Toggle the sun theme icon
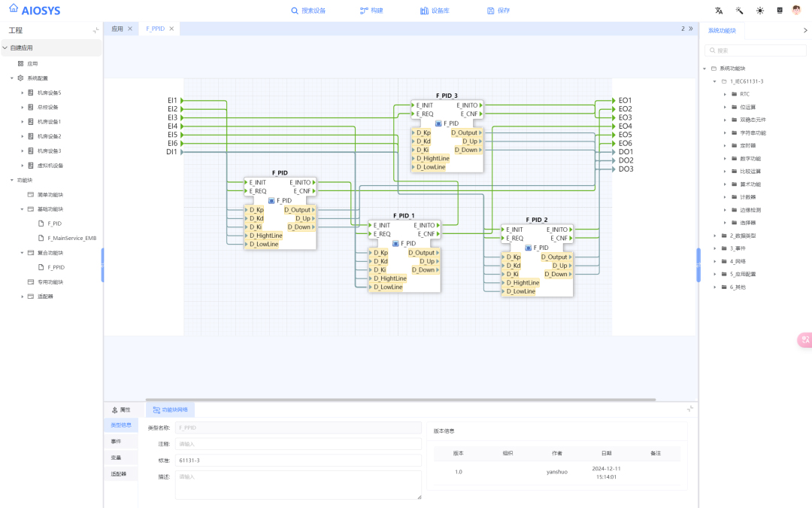 click(x=759, y=11)
